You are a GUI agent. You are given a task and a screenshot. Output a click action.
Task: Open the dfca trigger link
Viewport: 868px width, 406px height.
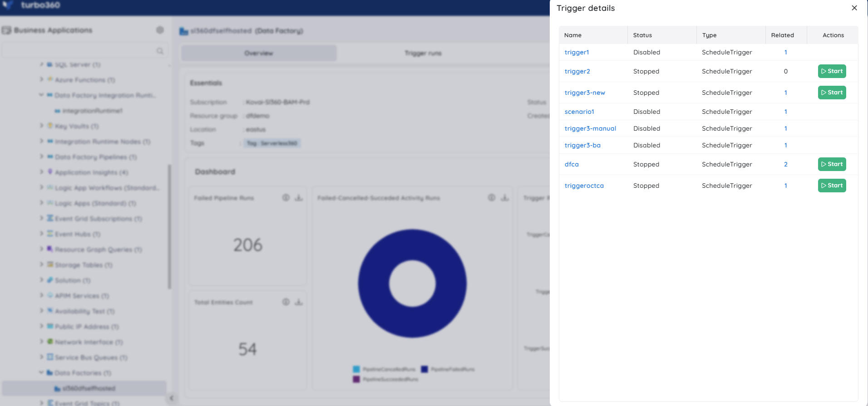pos(572,164)
